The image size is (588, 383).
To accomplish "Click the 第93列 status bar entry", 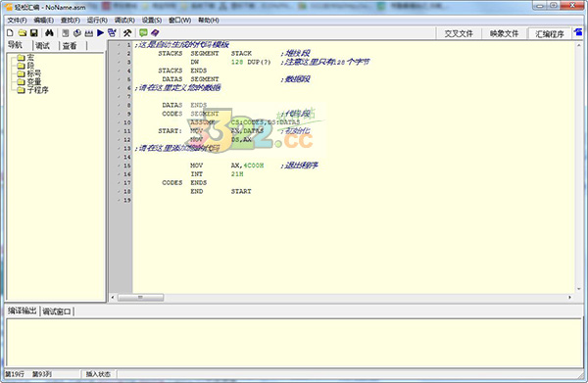I will click(x=42, y=374).
